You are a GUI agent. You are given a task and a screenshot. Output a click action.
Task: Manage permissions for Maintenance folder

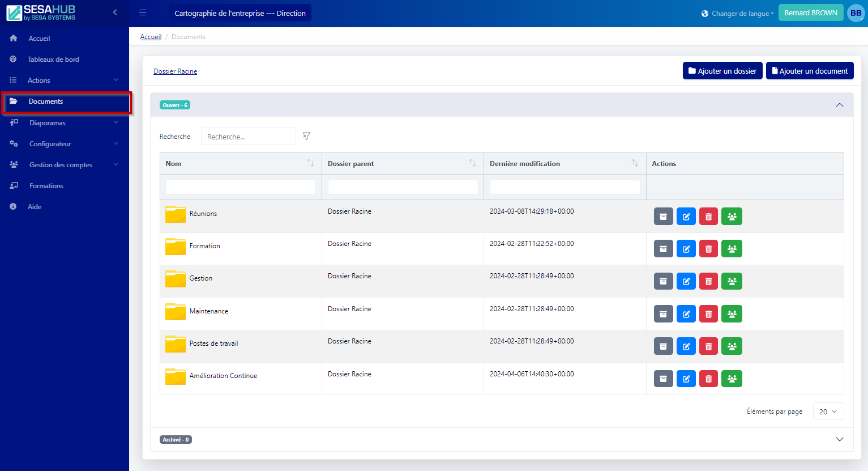[x=732, y=314]
